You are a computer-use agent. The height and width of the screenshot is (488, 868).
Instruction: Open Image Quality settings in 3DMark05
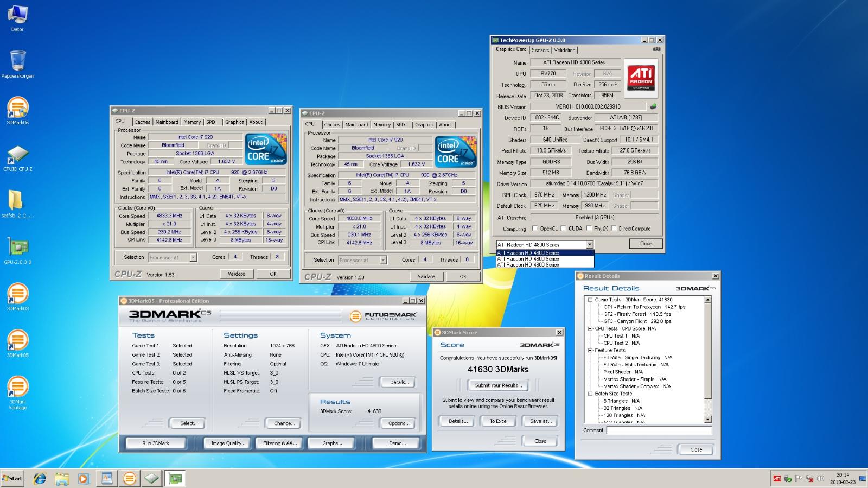[228, 443]
